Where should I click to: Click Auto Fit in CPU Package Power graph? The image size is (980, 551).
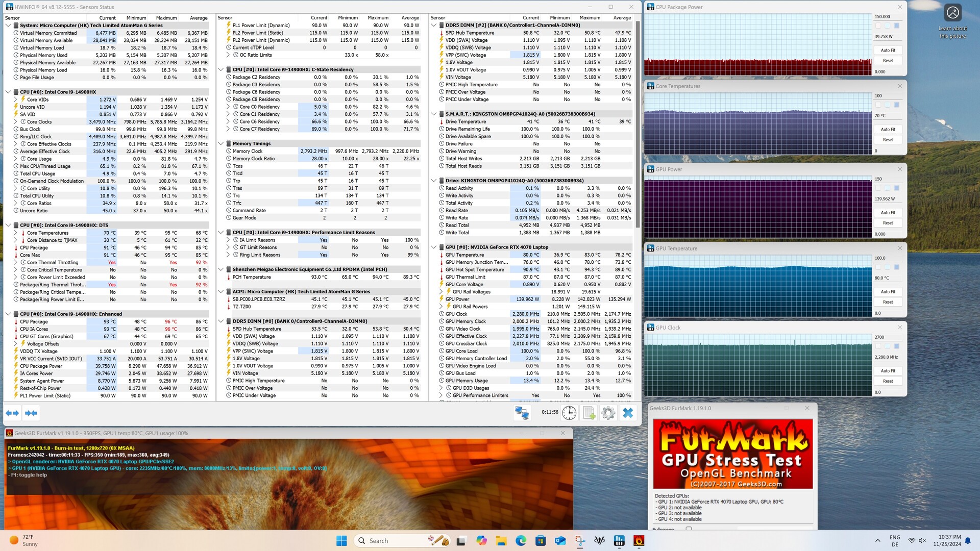click(x=888, y=50)
